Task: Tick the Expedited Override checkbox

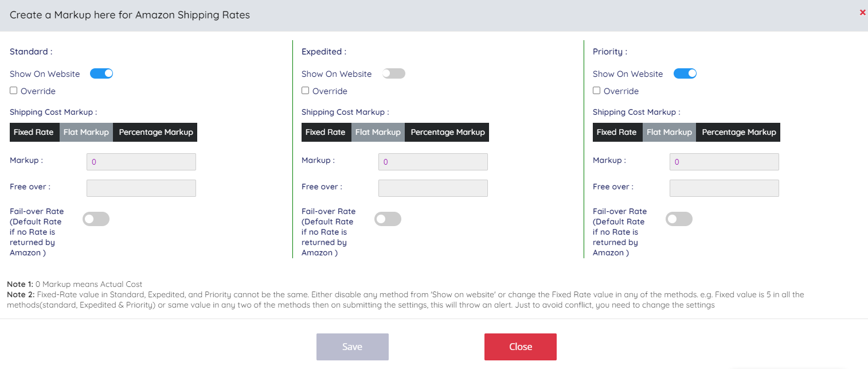Action: 306,91
